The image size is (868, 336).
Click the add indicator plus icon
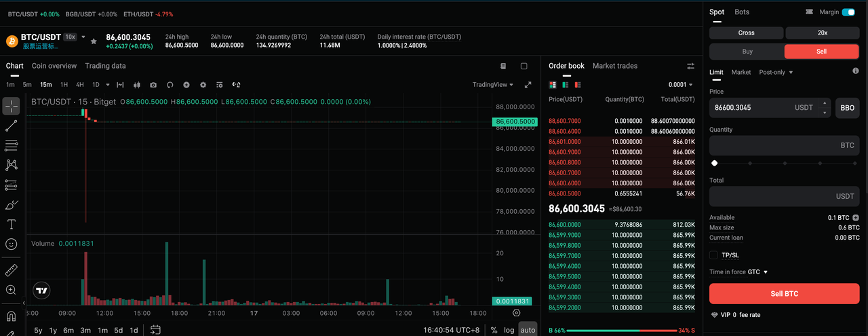[x=186, y=85]
